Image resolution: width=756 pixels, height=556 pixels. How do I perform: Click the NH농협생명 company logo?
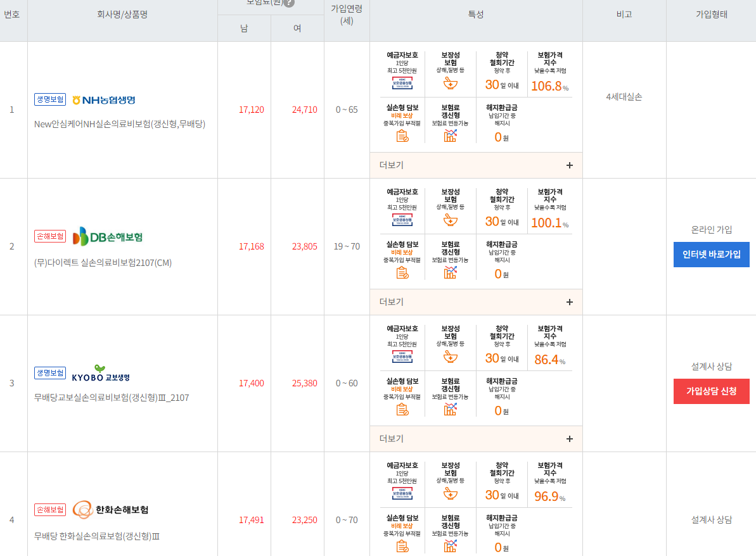(104, 99)
